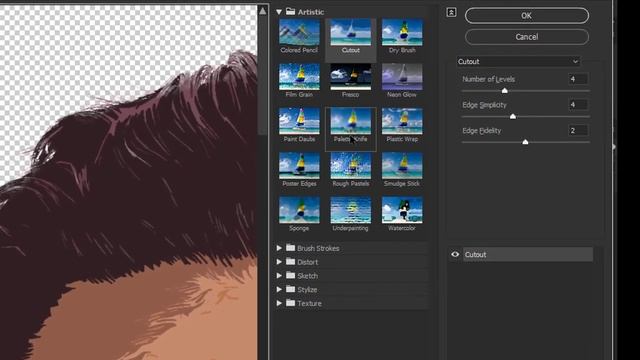640x360 pixels.
Task: Click the Number of Levels slider handle
Action: pos(504,91)
